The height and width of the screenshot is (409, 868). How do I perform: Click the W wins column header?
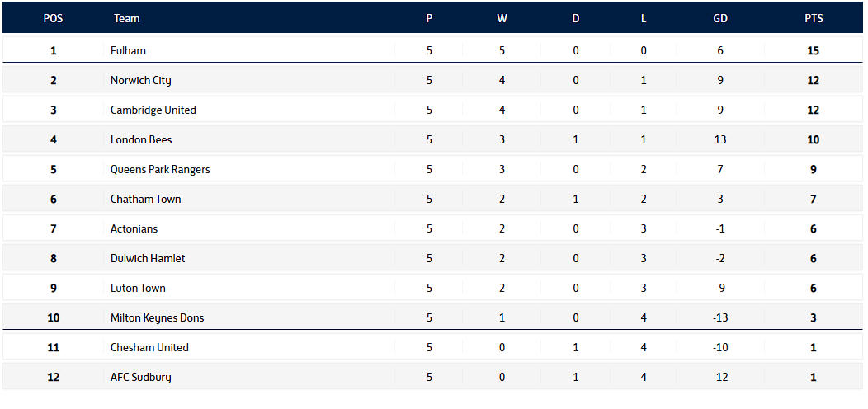click(x=502, y=18)
